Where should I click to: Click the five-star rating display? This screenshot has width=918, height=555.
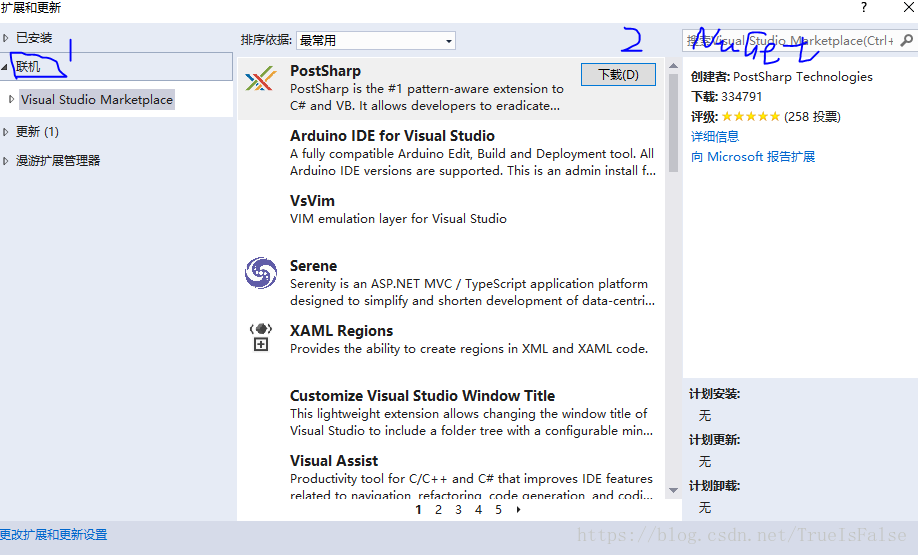click(751, 117)
